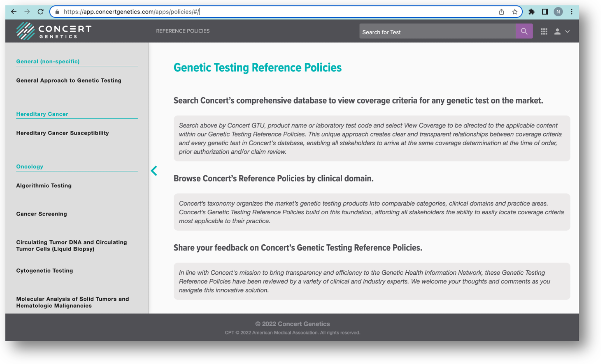Viewport: 601px width, 364px height.
Task: Open the Cytogenetic Testing policy
Action: [x=45, y=270]
